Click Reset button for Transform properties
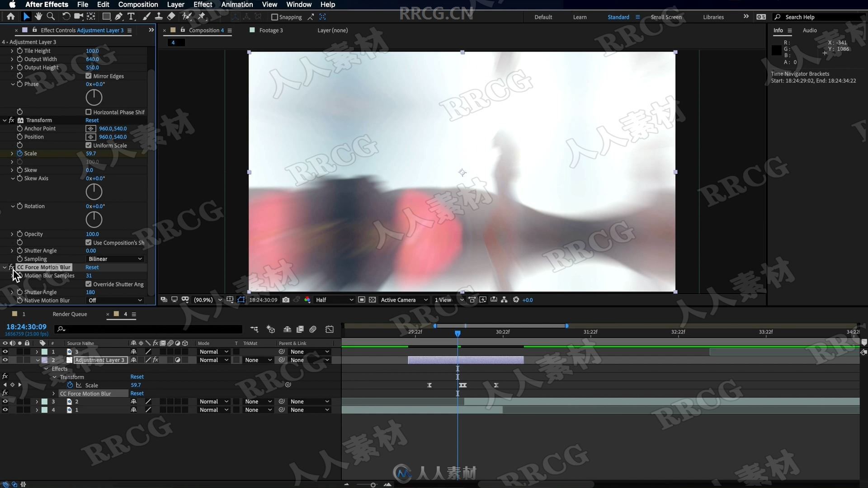 click(x=92, y=120)
